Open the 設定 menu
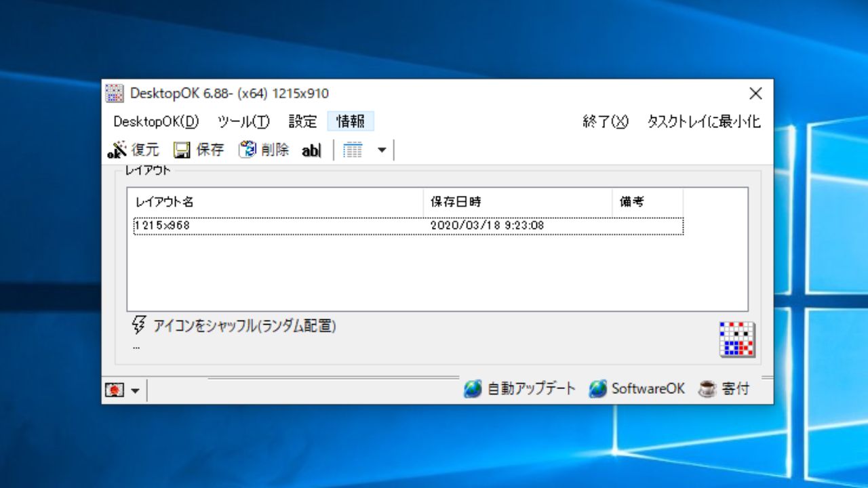Viewport: 868px width, 488px height. pos(302,121)
